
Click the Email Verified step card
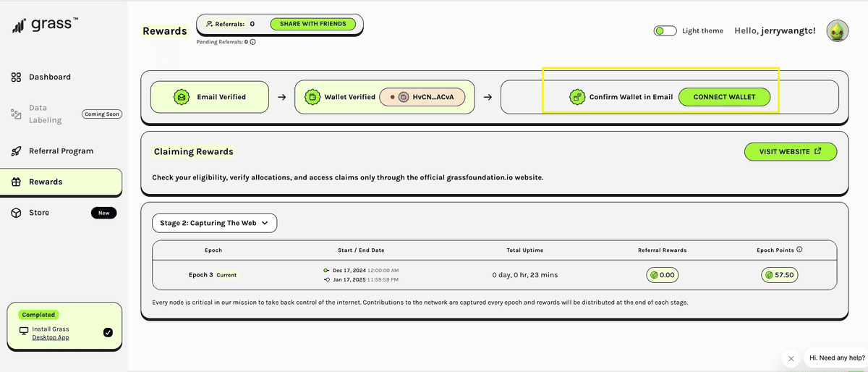(x=211, y=96)
